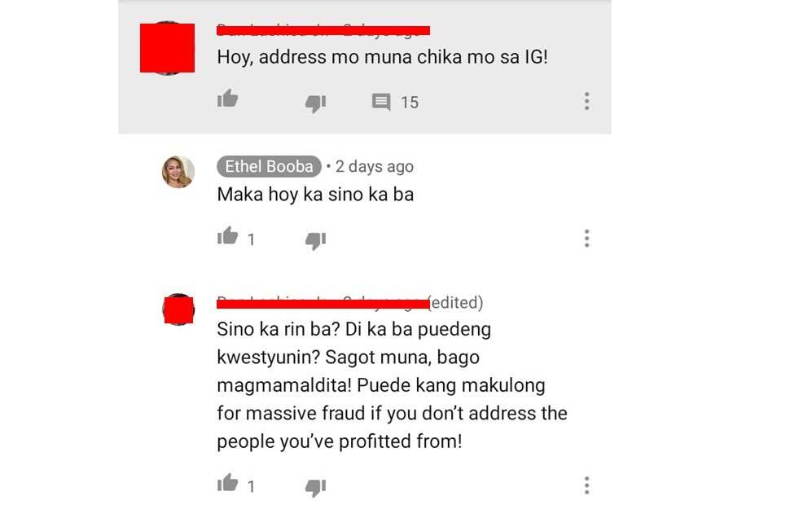Like the 'Sino ka rin ba' reply
812x531 pixels.
[x=227, y=483]
